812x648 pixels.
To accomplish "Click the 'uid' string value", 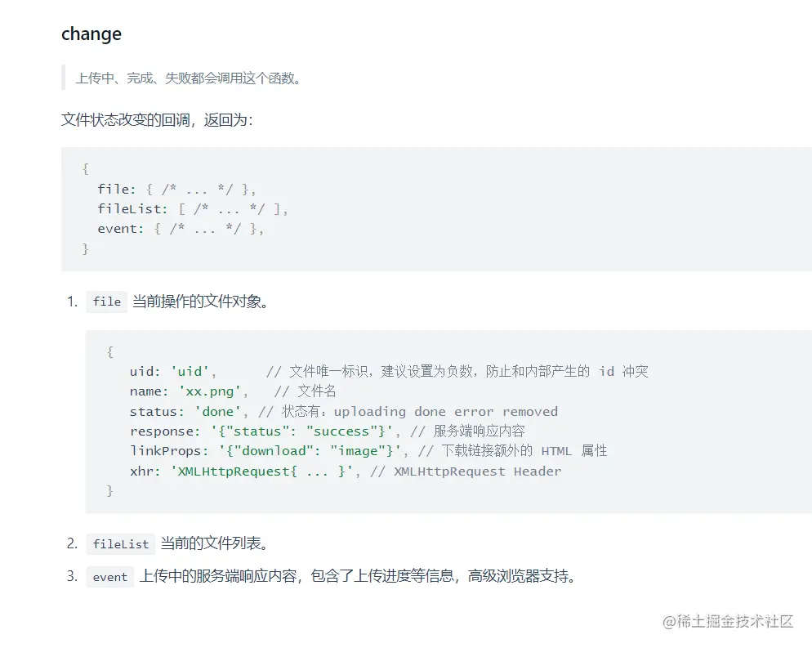I will tap(190, 372).
